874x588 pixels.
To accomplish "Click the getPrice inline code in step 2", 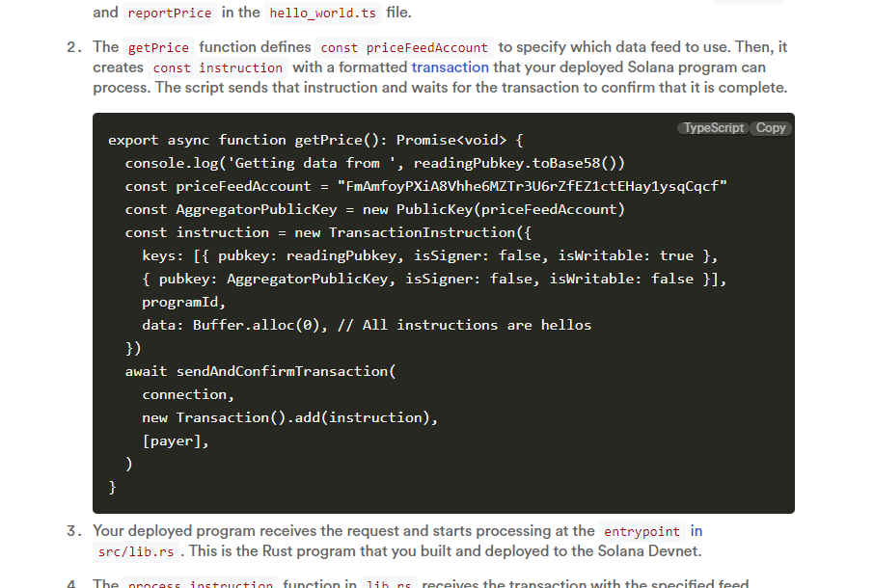I will [157, 46].
